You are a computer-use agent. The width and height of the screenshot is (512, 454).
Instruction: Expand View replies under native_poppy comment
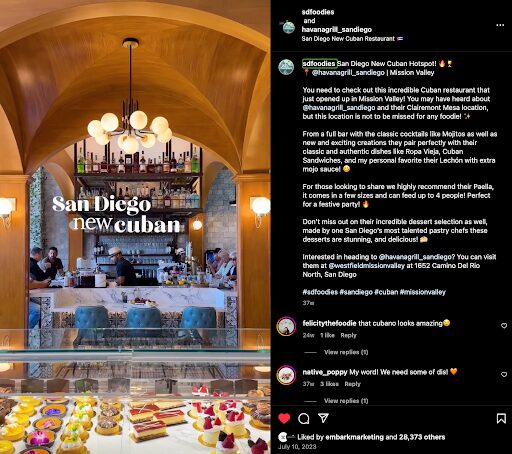[346, 401]
